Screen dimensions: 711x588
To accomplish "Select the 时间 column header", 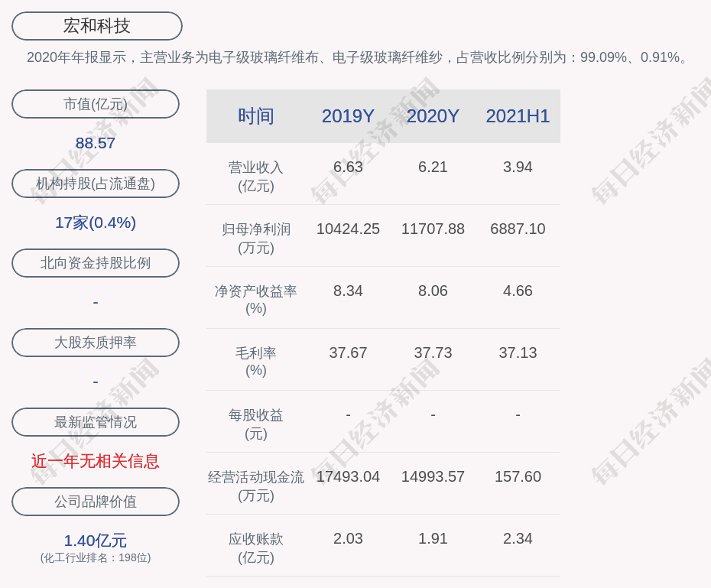I will 255,116.
